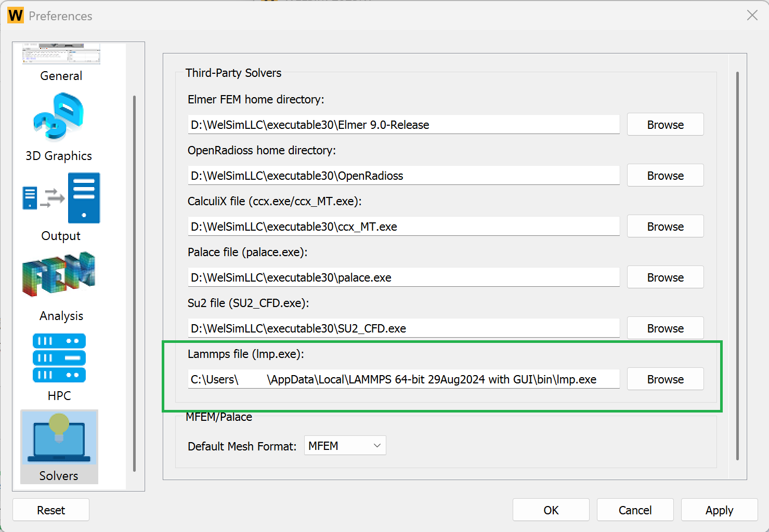Image resolution: width=769 pixels, height=532 pixels.
Task: Browse for the CalculiX executable
Action: [x=665, y=226]
